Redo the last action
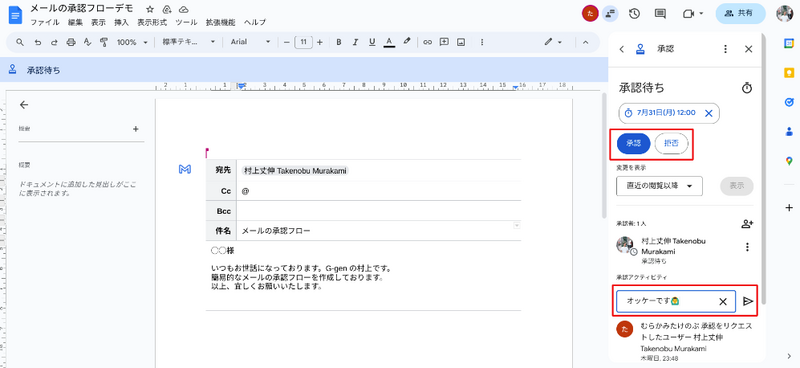800x368 pixels. point(54,42)
